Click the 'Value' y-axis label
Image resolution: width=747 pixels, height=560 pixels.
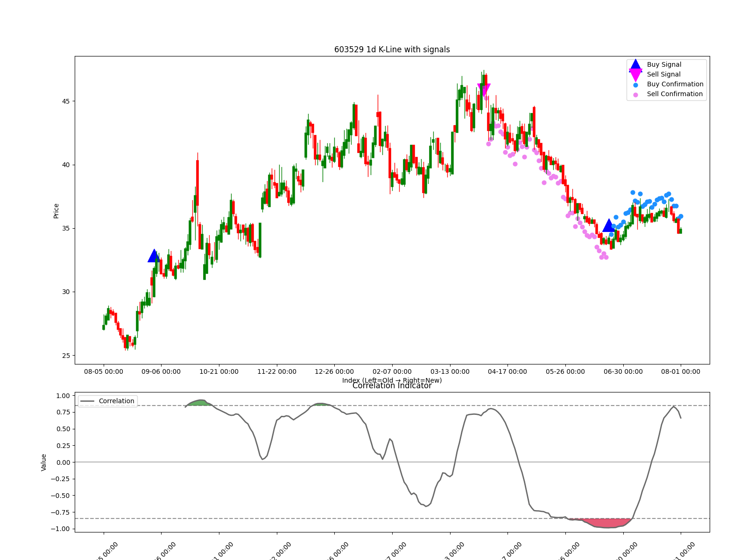click(x=43, y=462)
